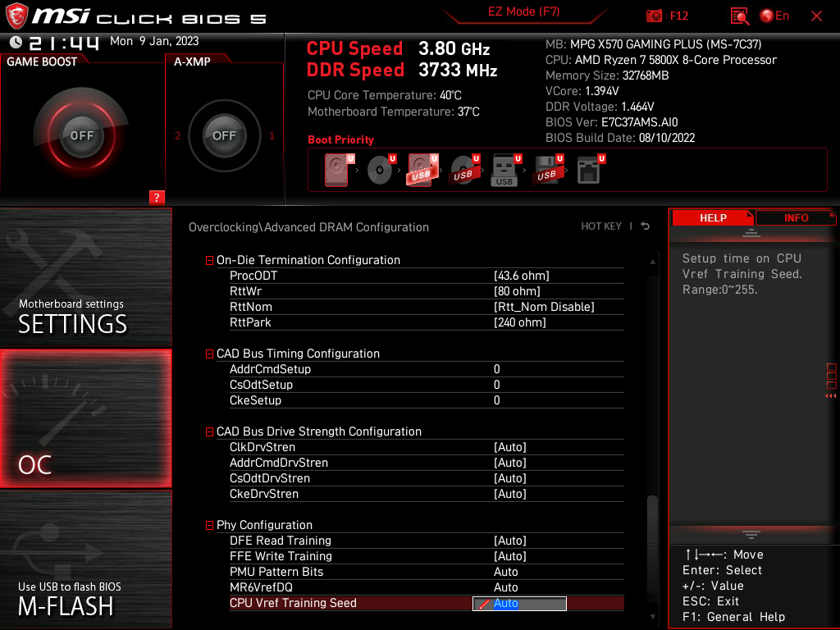Viewport: 840px width, 630px height.
Task: Edit the PMU Pattern Bits value
Action: pyautogui.click(x=505, y=572)
